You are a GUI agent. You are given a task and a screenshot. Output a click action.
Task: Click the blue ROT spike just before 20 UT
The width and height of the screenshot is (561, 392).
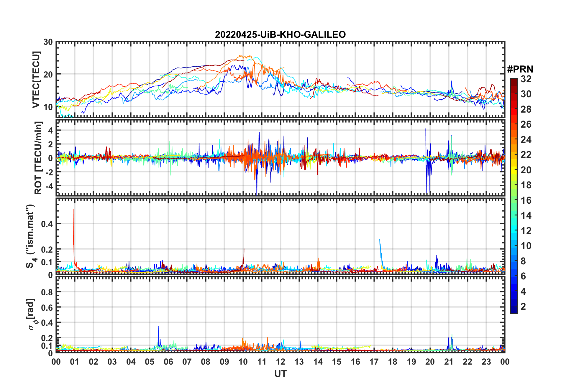[426, 161]
